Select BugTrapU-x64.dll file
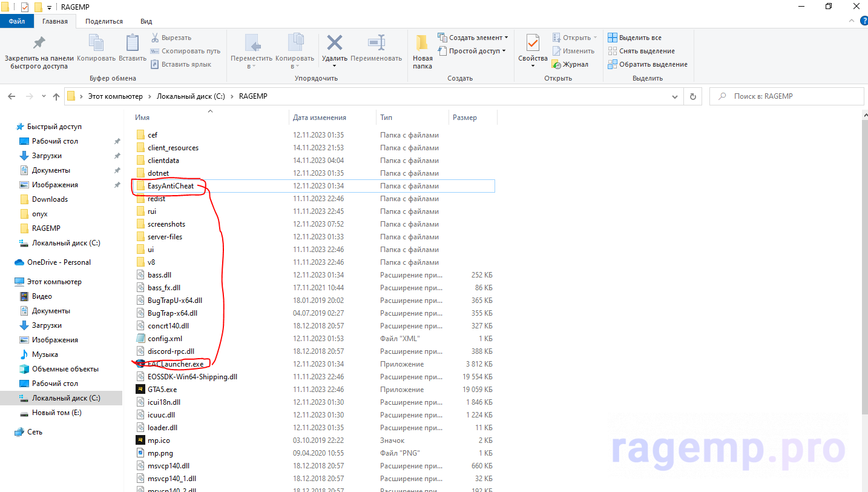 click(x=175, y=301)
